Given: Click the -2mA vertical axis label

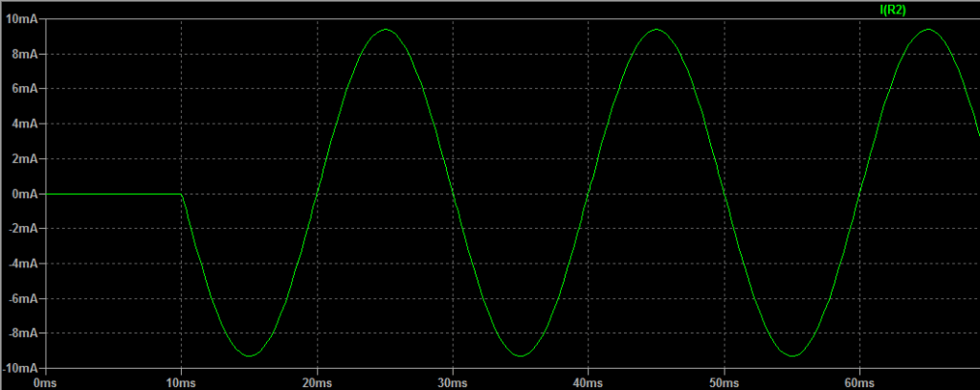Looking at the screenshot, I should (22, 229).
